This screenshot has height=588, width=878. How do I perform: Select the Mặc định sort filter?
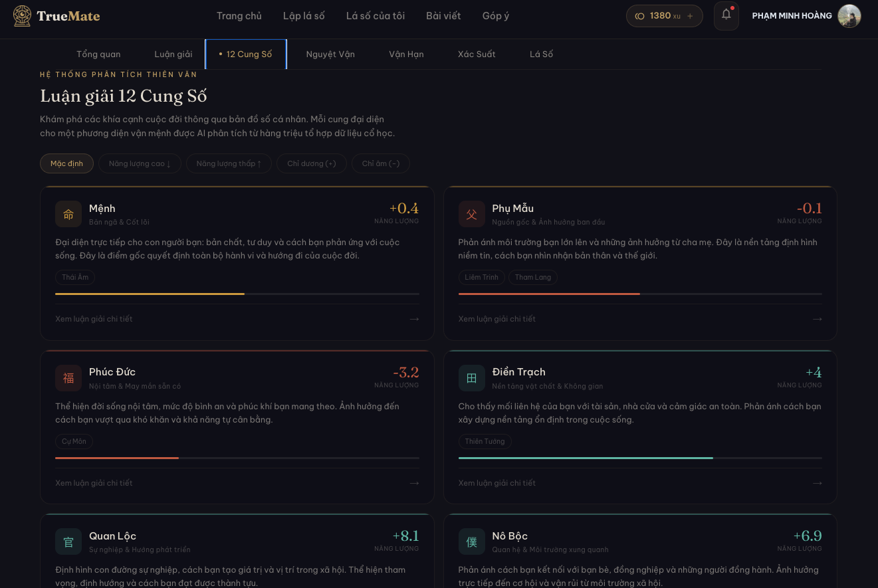click(66, 163)
